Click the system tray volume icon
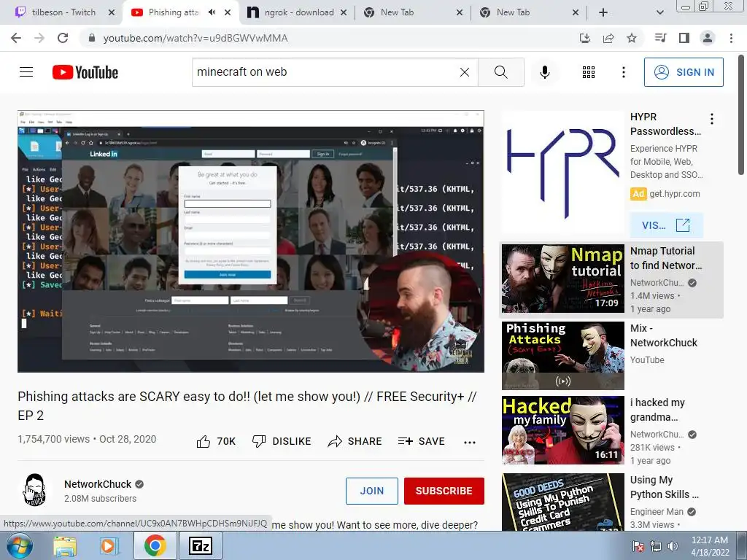 pyautogui.click(x=673, y=546)
